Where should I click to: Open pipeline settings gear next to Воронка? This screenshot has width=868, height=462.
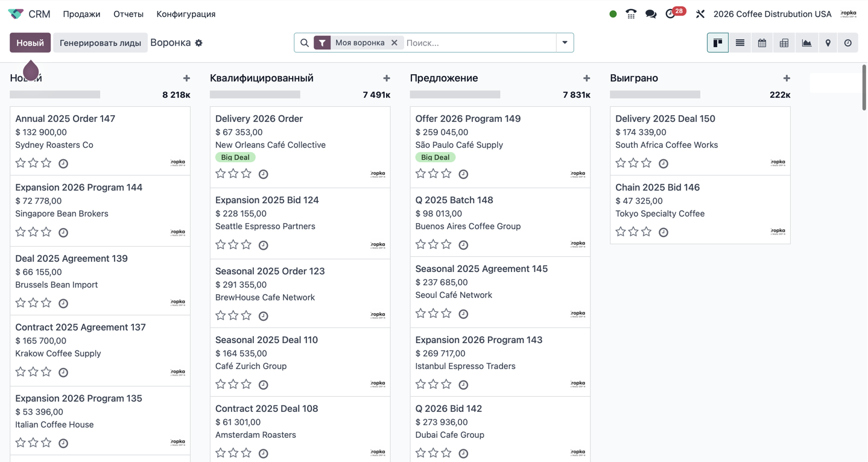coord(199,43)
